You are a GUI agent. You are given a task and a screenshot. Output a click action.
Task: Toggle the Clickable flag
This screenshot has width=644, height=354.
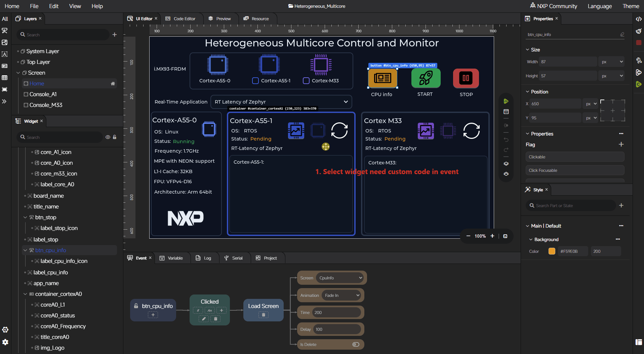point(575,157)
